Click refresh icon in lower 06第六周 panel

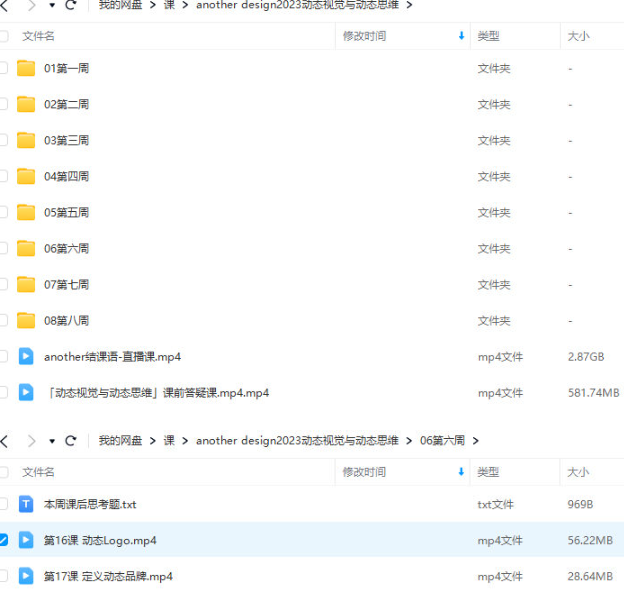click(x=70, y=441)
